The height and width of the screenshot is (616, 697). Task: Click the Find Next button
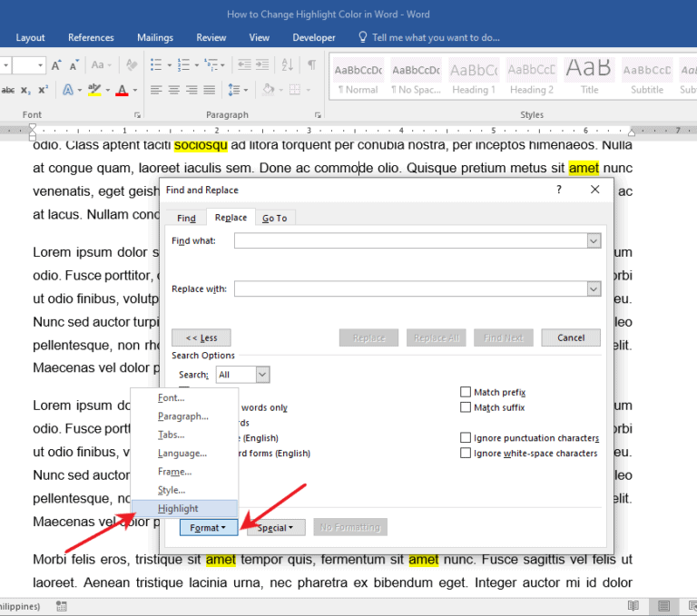point(503,337)
